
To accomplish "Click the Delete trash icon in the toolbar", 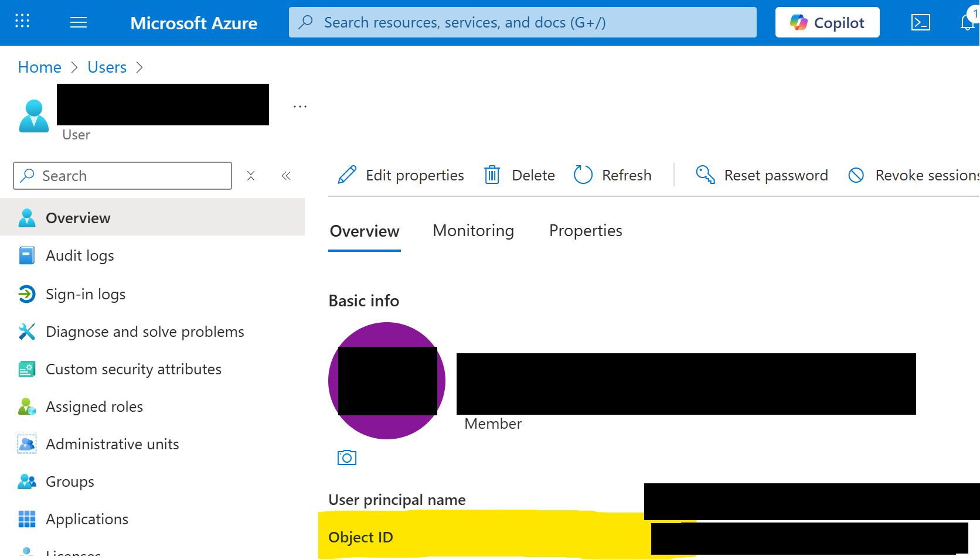I will click(492, 175).
